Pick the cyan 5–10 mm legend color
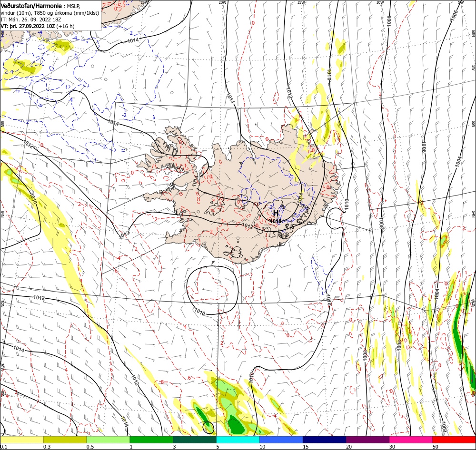 click(x=238, y=440)
